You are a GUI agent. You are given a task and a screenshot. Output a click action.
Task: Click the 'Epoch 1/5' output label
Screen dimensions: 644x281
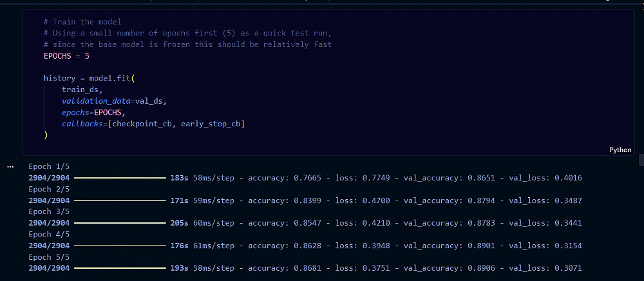[x=47, y=167]
